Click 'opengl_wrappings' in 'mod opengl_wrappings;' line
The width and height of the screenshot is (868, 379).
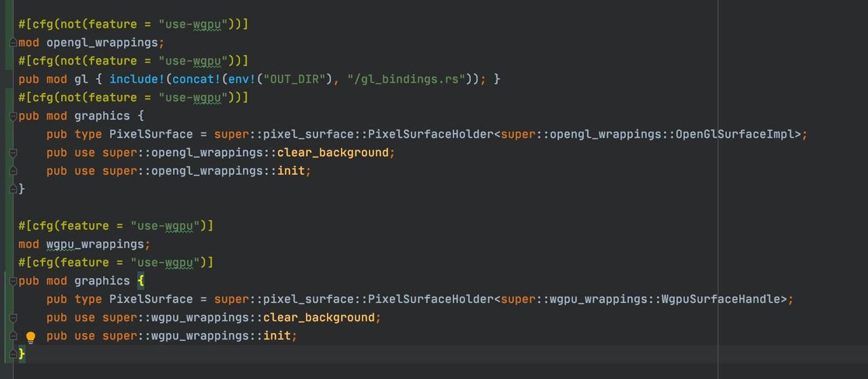coord(102,43)
